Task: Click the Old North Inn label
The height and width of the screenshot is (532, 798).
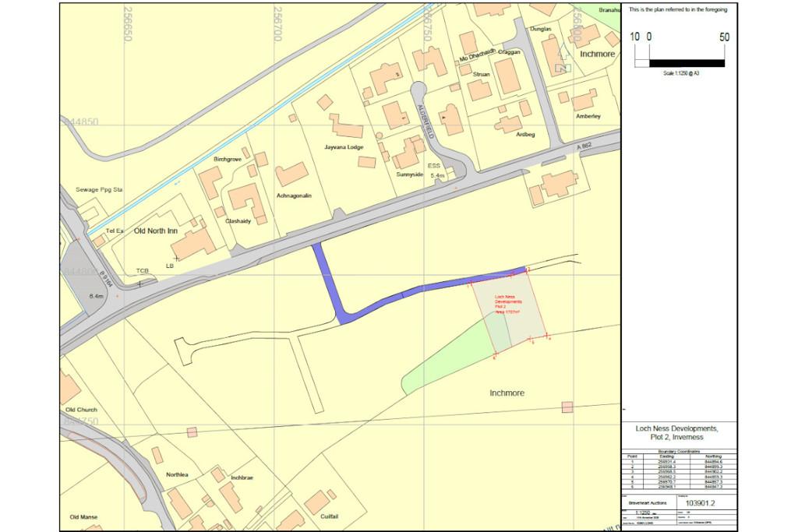Action: tap(156, 231)
